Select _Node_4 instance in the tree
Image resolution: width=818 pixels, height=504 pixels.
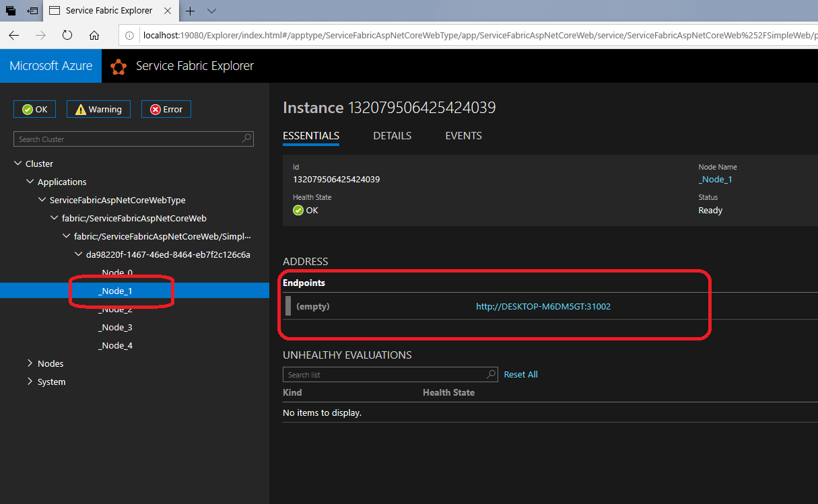point(115,345)
